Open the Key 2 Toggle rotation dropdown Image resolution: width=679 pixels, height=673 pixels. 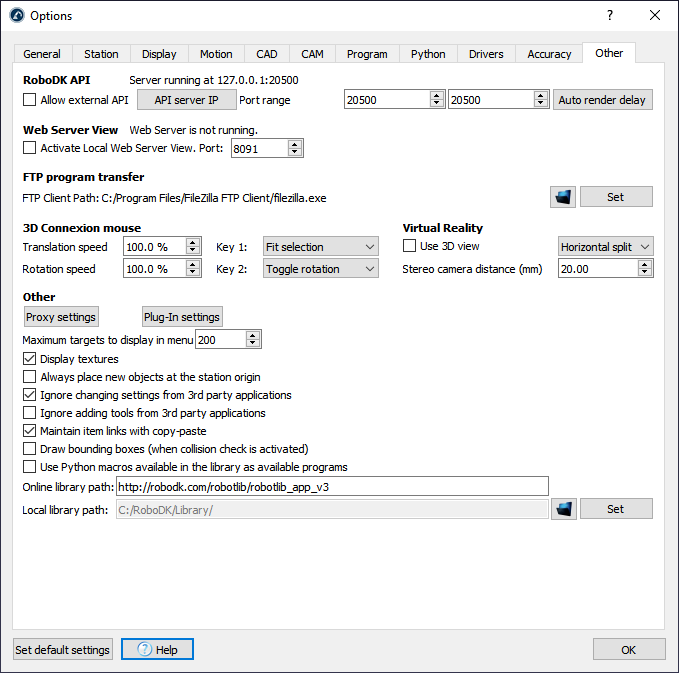pyautogui.click(x=321, y=269)
